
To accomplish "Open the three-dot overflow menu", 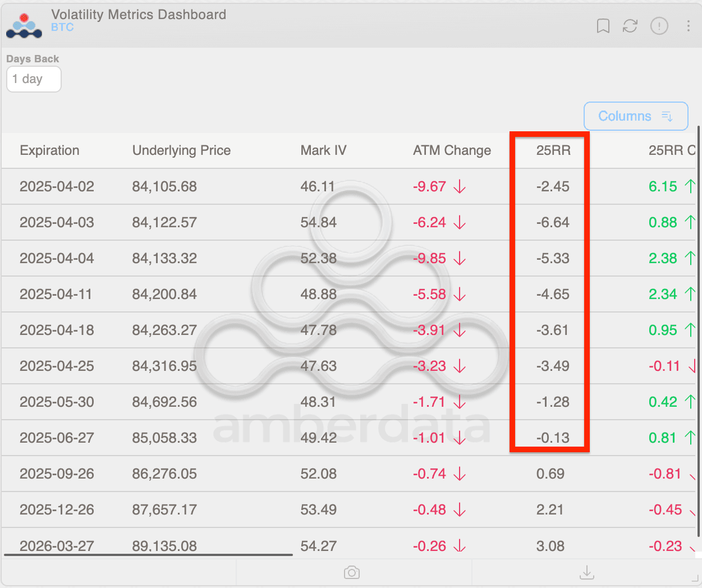I will pos(687,26).
